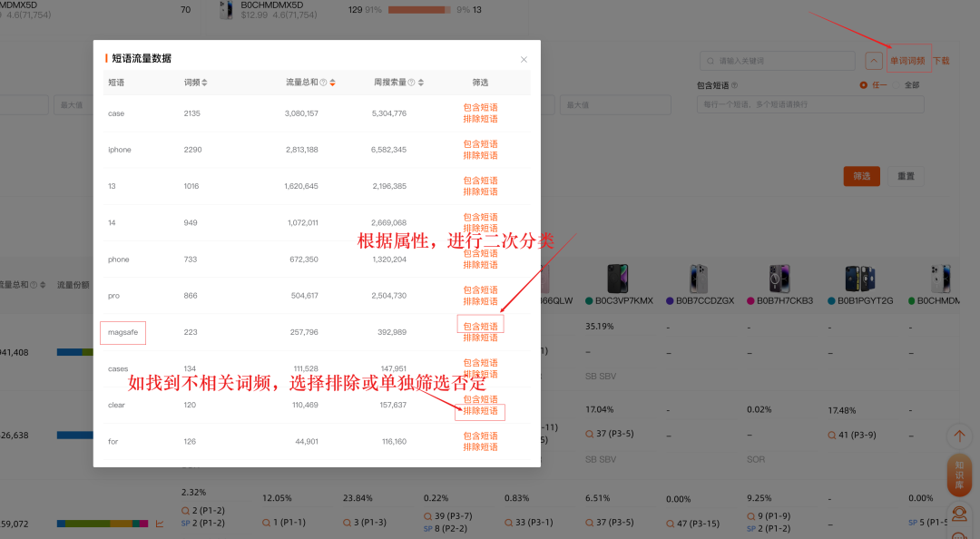980x539 pixels.
Task: Click the 重置 reset button
Action: (x=905, y=175)
